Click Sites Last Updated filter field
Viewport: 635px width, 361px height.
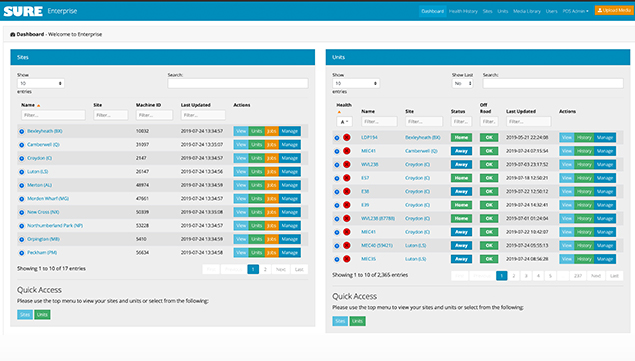click(203, 115)
